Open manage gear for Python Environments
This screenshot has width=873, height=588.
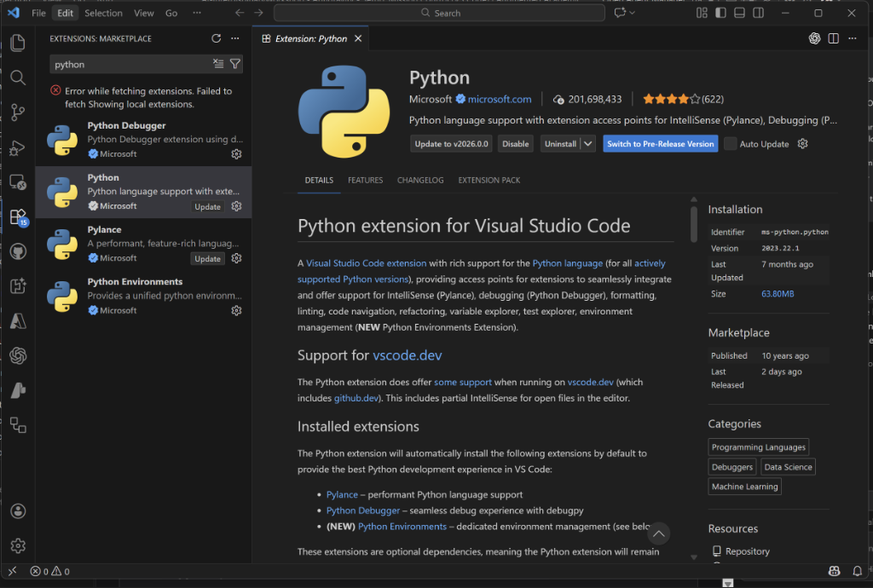tap(237, 310)
